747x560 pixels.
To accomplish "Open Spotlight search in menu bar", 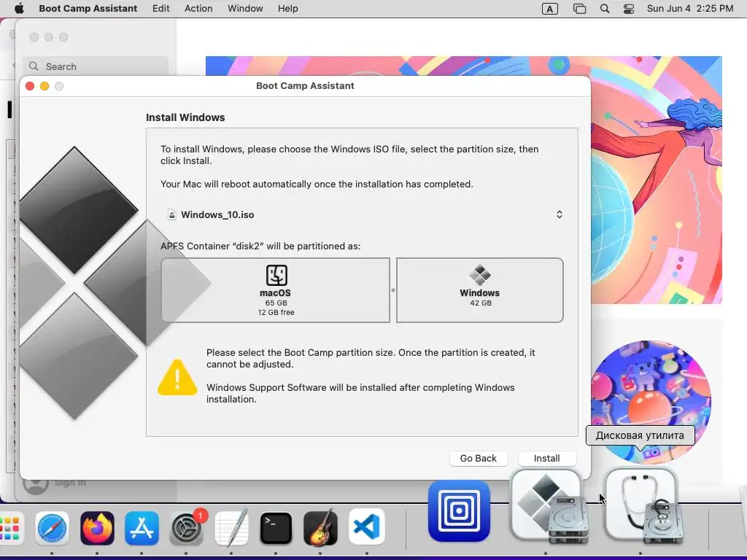I will [x=605, y=9].
